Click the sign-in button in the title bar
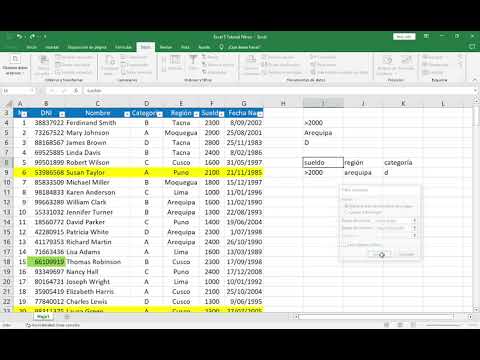This screenshot has height=360, width=480. pos(404,36)
